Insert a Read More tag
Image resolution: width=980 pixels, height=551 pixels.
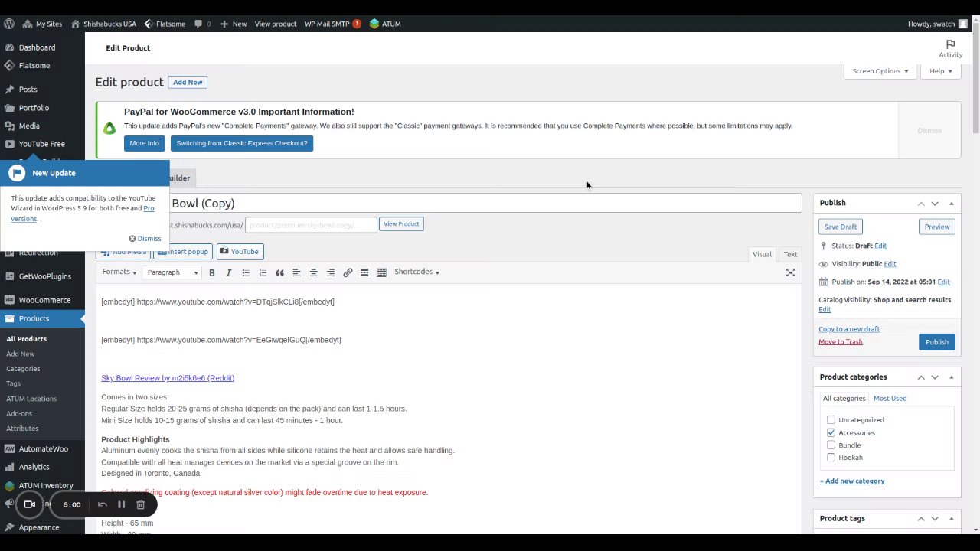(x=364, y=272)
